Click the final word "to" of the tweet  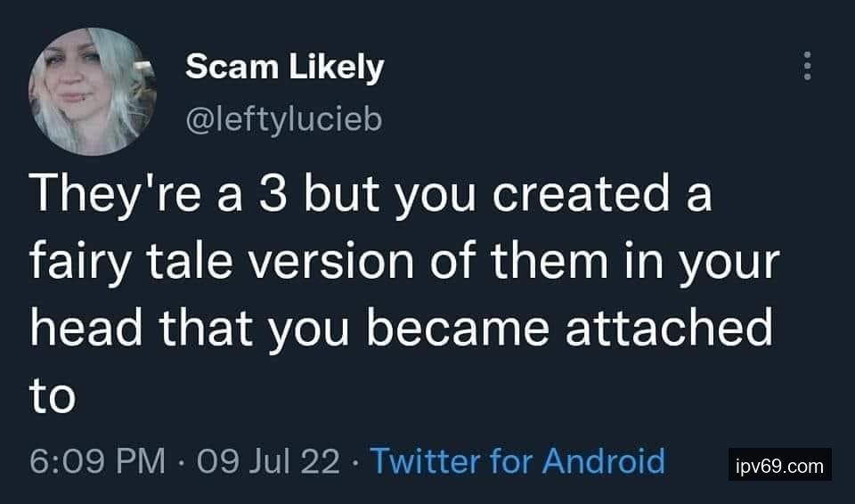point(53,396)
